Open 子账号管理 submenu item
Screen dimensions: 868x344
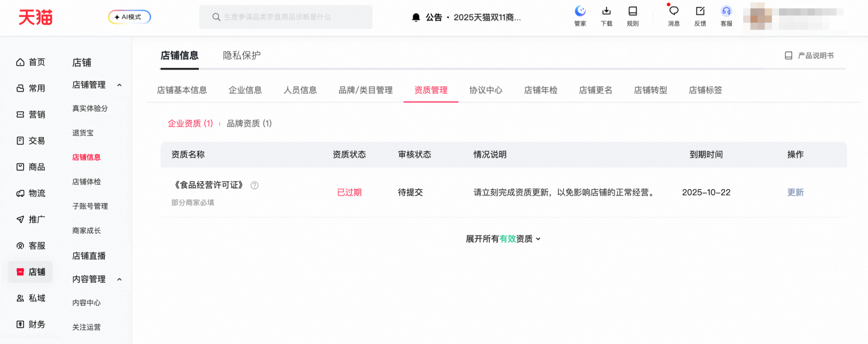point(90,206)
